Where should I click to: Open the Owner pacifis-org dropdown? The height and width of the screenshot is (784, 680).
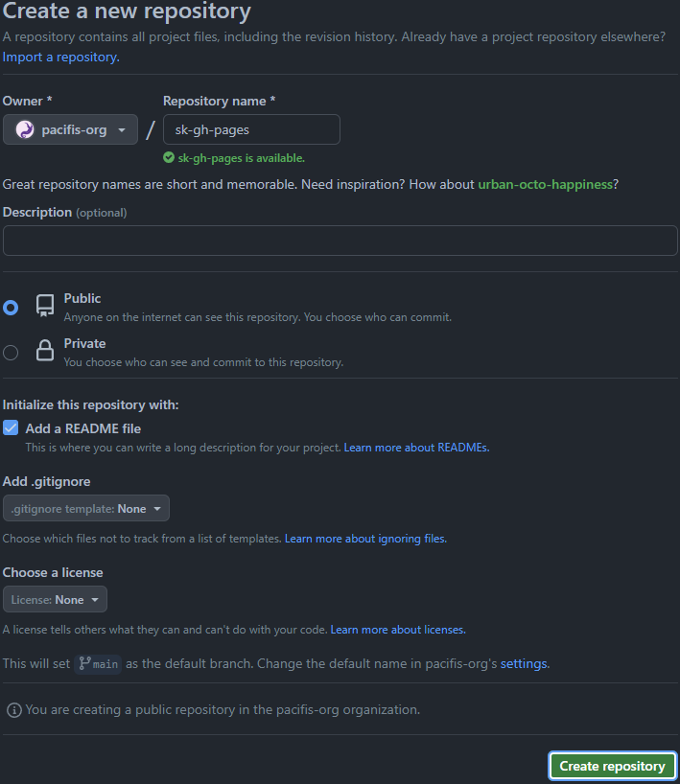[x=70, y=129]
